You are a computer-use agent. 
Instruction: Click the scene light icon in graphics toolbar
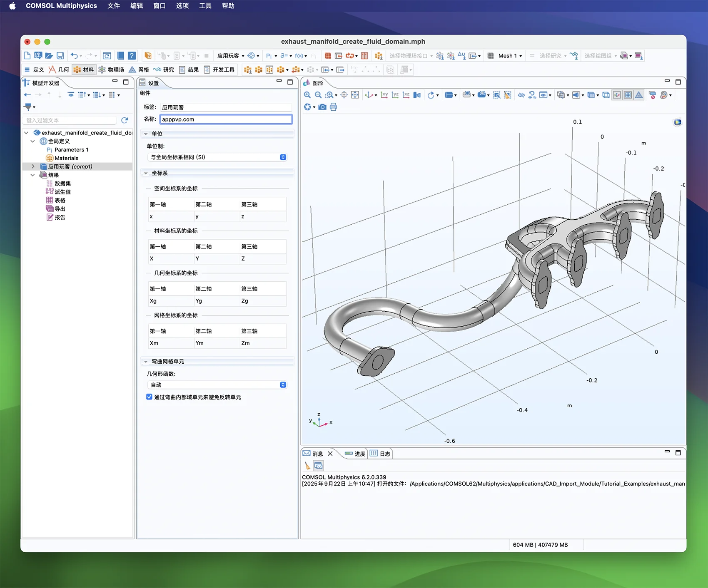click(x=577, y=95)
